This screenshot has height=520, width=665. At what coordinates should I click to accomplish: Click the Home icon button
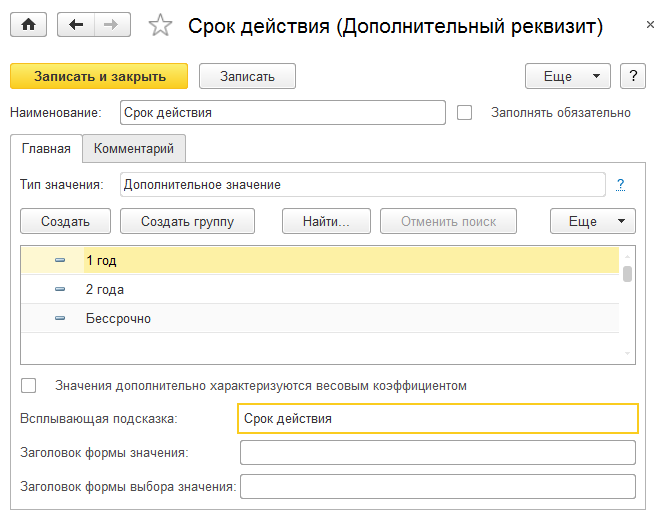tap(28, 26)
